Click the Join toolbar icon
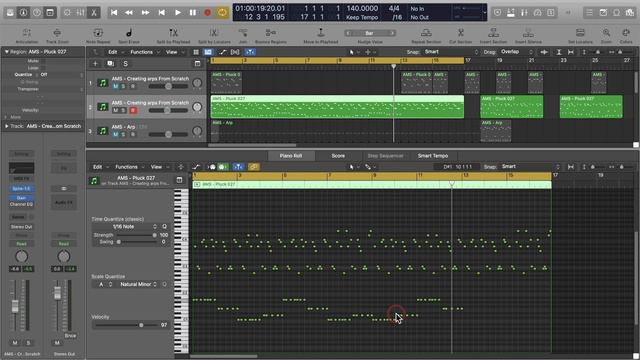The height and width of the screenshot is (360, 640). [243, 35]
